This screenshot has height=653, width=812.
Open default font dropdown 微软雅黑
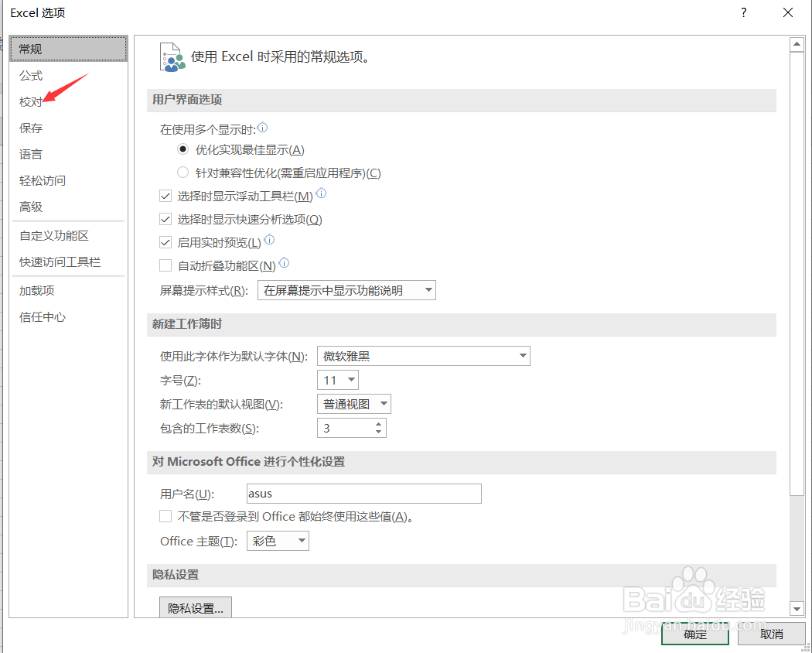[424, 356]
